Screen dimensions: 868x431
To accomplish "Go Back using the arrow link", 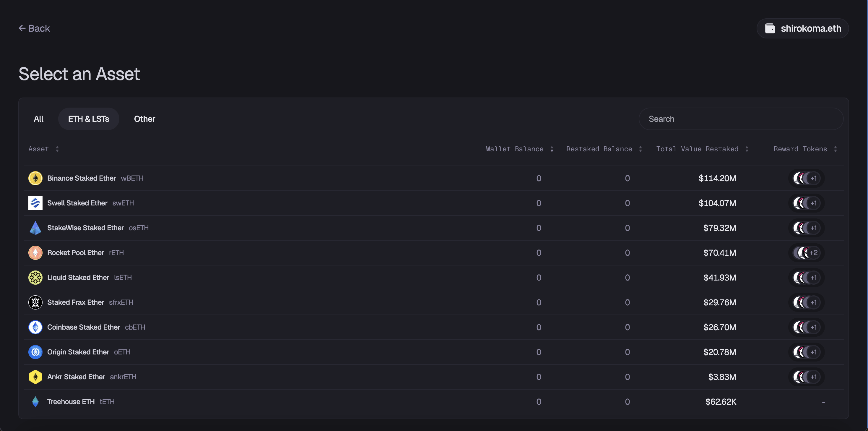I will tap(34, 28).
